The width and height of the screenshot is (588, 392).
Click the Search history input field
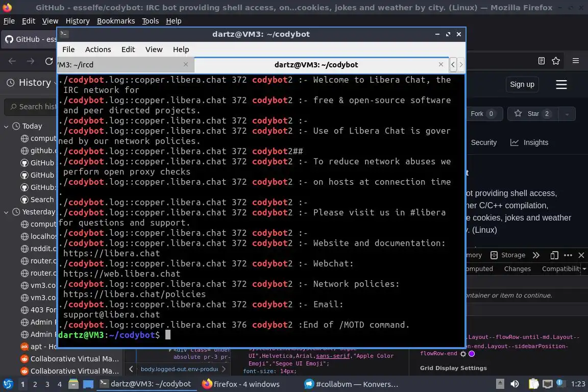point(32,107)
